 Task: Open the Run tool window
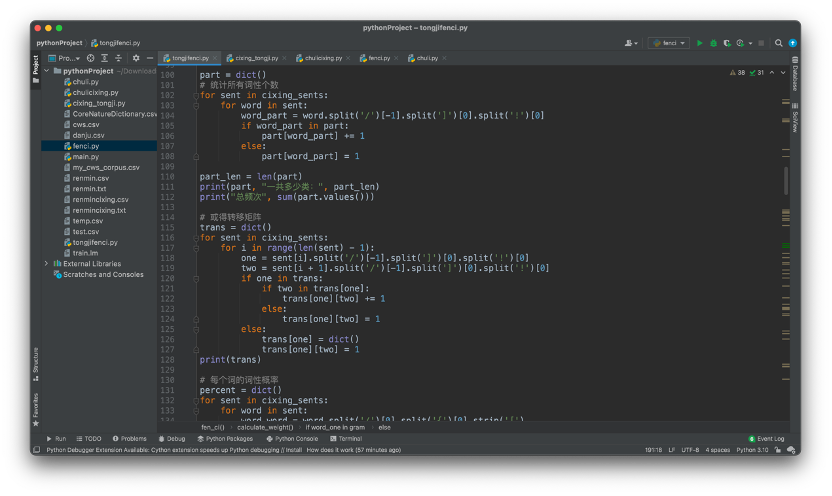click(56, 439)
